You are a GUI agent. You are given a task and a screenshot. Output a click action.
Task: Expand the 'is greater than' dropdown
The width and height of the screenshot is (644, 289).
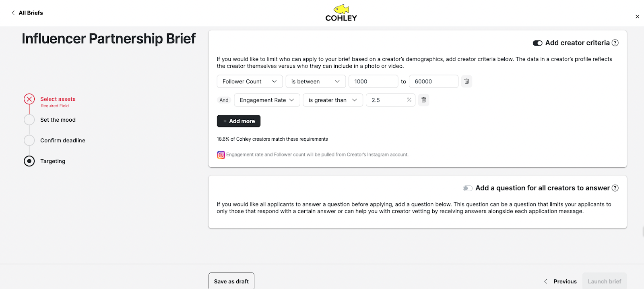tap(332, 100)
